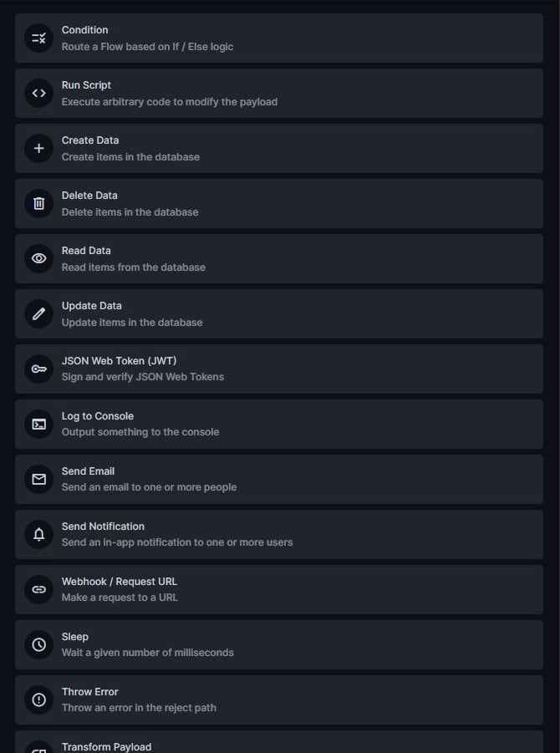Viewport: 560px width, 753px height.
Task: Click the Run Script code icon
Action: click(x=38, y=94)
